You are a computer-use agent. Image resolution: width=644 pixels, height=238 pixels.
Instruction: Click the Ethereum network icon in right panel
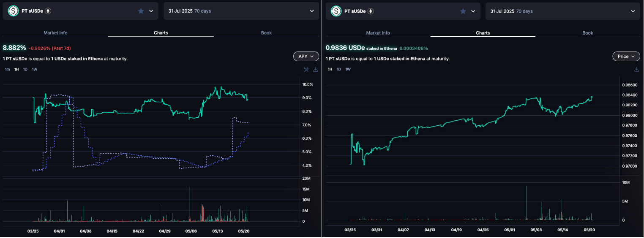(371, 11)
